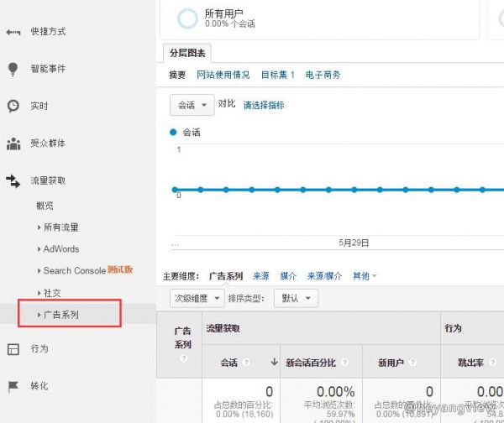Click the 转化 flag icon
Screen dimensions: 504x423
click(x=13, y=386)
